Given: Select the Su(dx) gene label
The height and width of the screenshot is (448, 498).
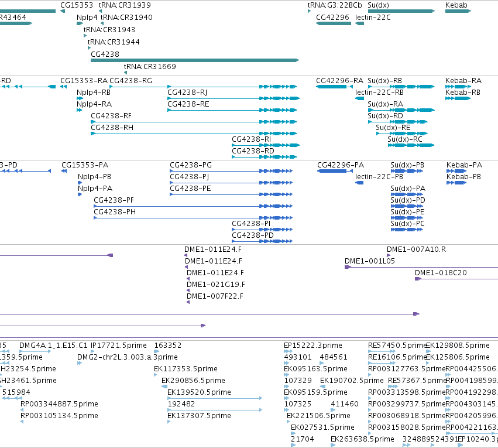Looking at the screenshot, I should point(378,5).
